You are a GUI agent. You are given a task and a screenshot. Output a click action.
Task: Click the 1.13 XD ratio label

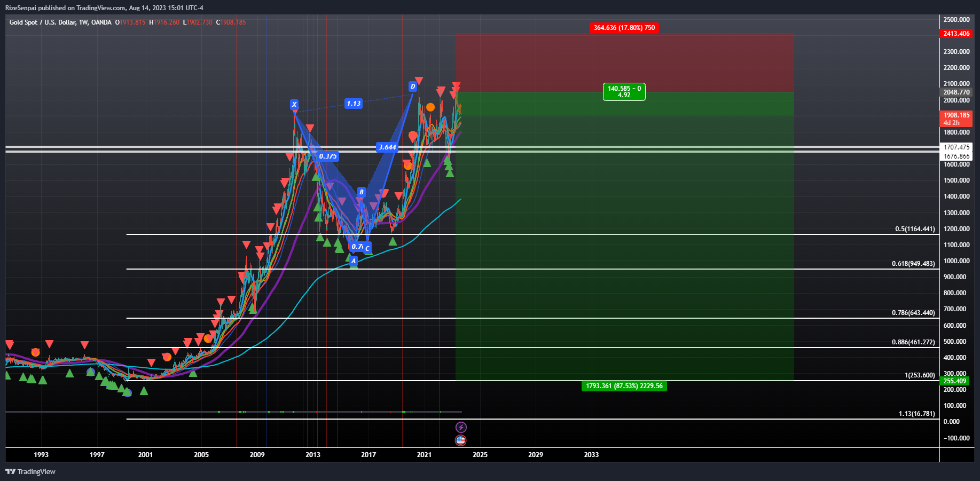click(354, 104)
